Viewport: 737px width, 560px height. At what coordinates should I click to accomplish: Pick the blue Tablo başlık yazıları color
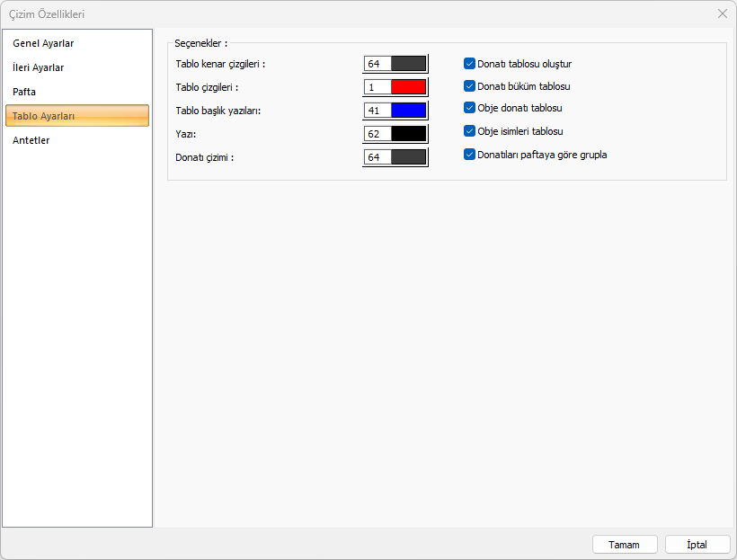(408, 111)
